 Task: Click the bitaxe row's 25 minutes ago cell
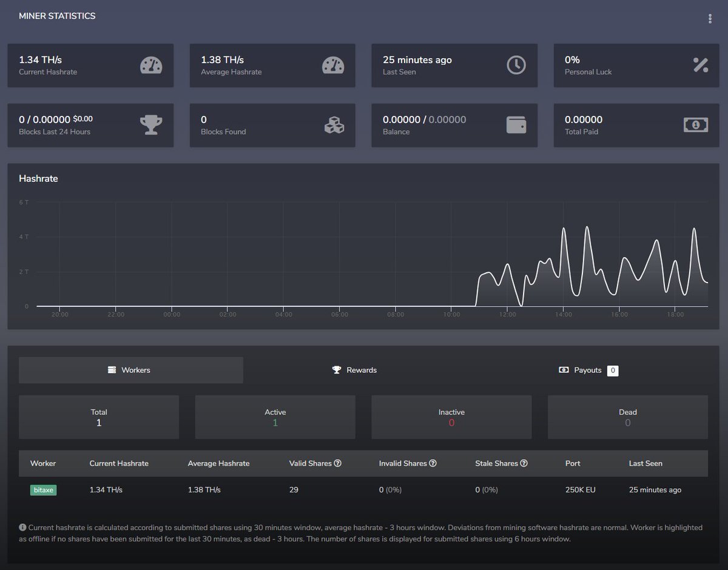click(655, 489)
